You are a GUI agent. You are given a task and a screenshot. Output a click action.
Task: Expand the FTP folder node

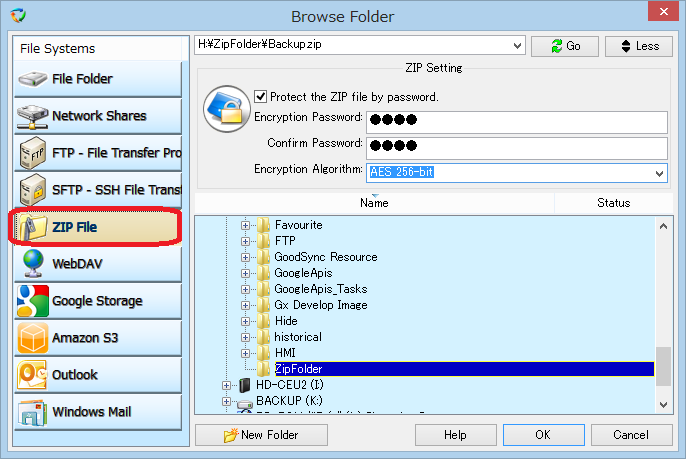[245, 241]
